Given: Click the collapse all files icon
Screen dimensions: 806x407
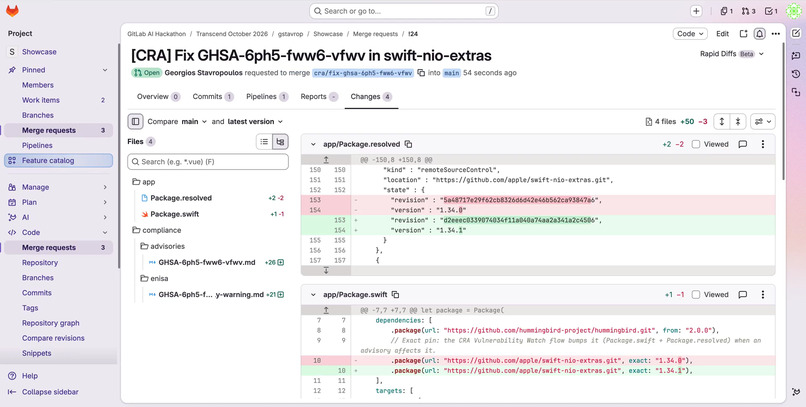Looking at the screenshot, I should point(738,122).
